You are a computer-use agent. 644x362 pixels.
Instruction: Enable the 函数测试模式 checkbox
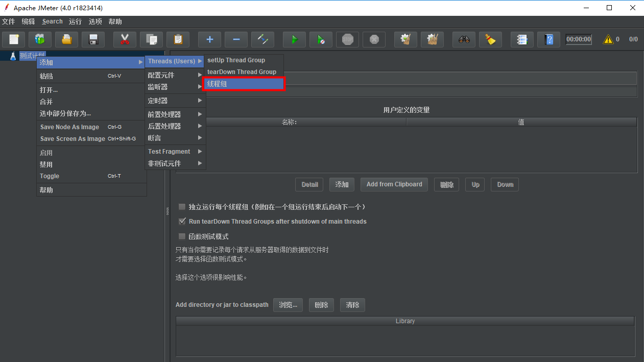182,236
